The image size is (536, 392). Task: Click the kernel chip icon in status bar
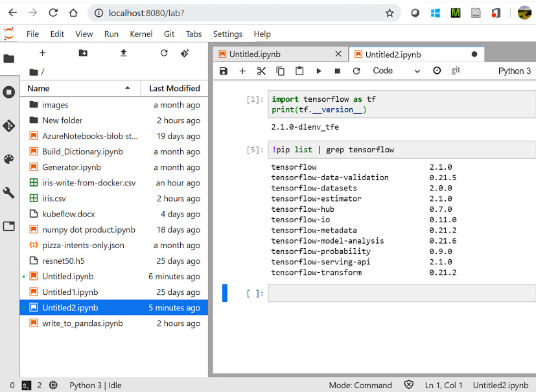pyautogui.click(x=53, y=386)
